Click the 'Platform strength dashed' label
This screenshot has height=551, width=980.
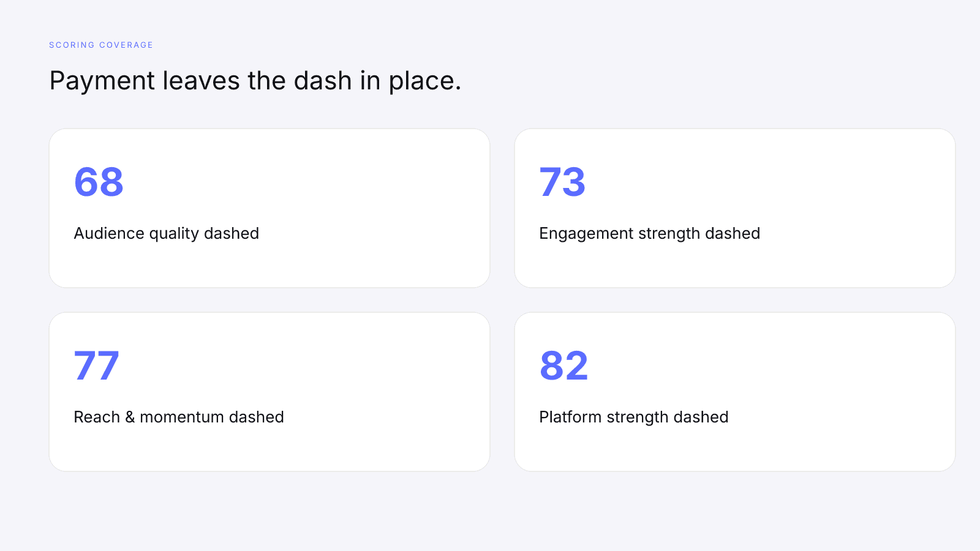(633, 418)
